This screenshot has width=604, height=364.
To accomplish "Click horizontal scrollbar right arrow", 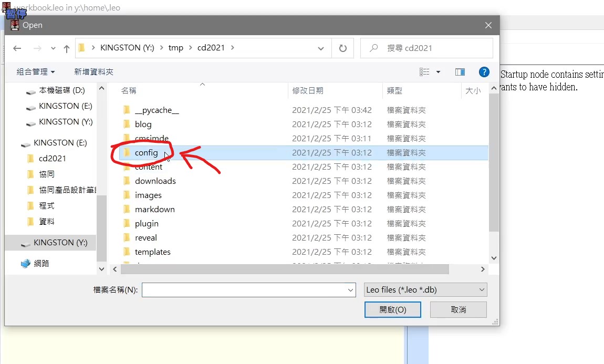I will (x=483, y=269).
